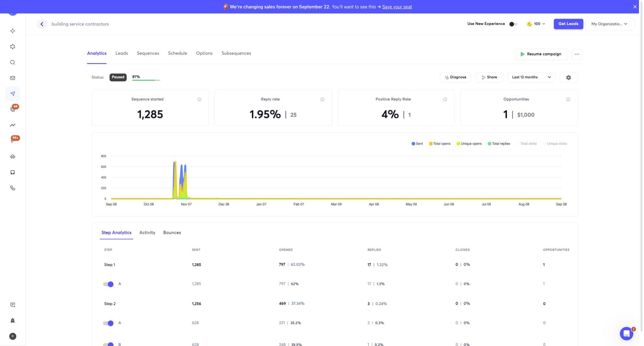Click the 81% campaign progress bar
Screen dimensions: 644x346
click(x=146, y=80)
